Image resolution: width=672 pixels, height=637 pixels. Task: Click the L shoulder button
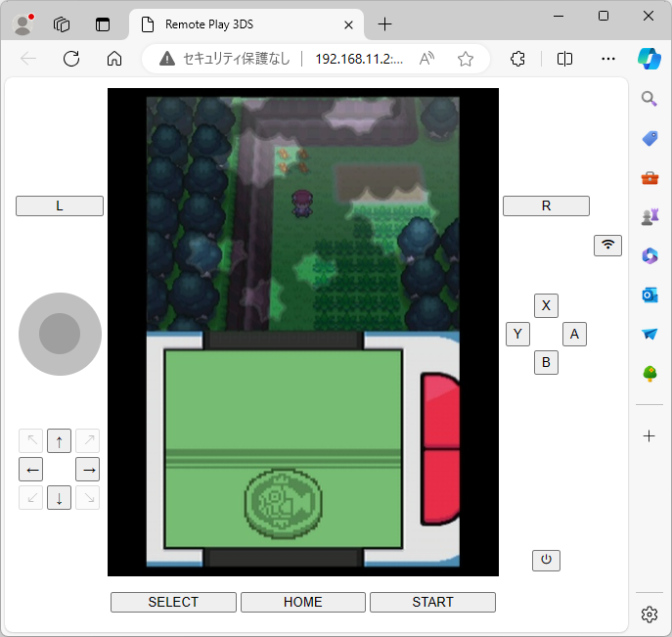[60, 205]
